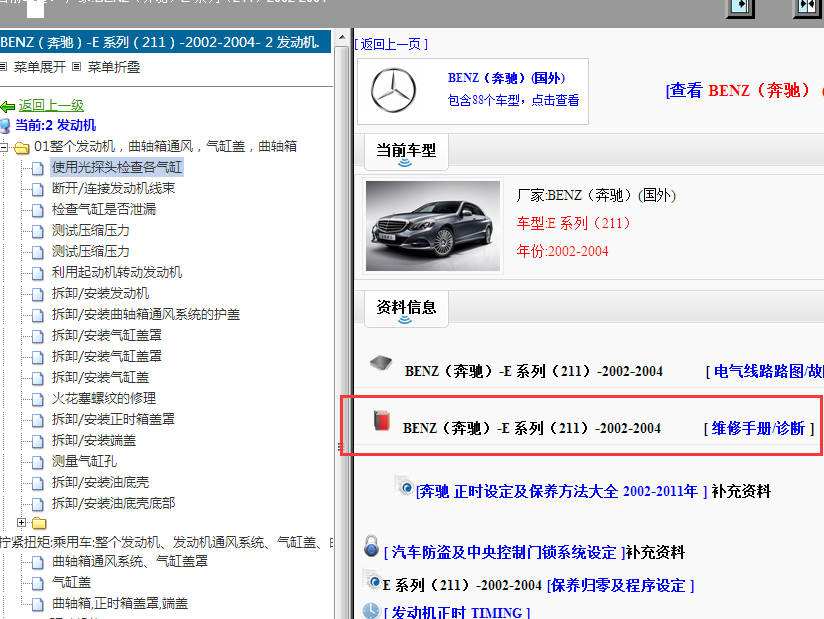Click the red book icon for 维修手册
This screenshot has height=619, width=824.
382,421
